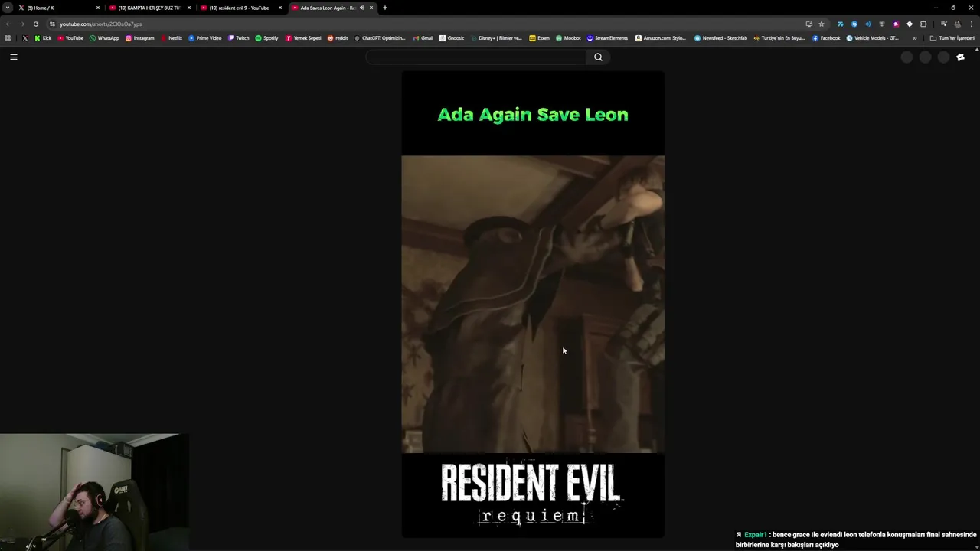Open the Instagram bookmark
Screen dimensions: 980x551
pyautogui.click(x=139, y=37)
